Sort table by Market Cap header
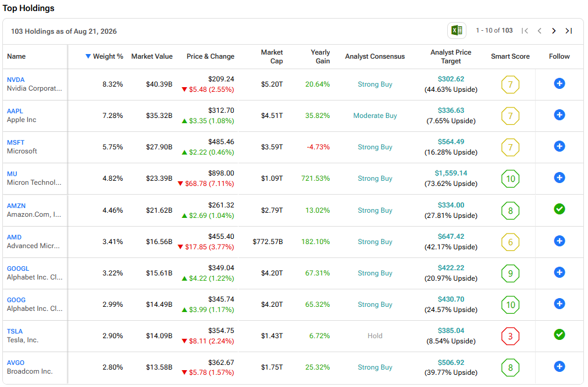 [x=272, y=56]
